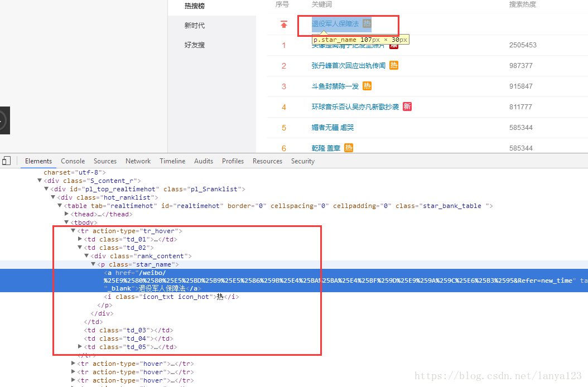The image size is (588, 387).
Task: Open the 张丹峰首次回应出轨传闻 link
Action: click(348, 66)
